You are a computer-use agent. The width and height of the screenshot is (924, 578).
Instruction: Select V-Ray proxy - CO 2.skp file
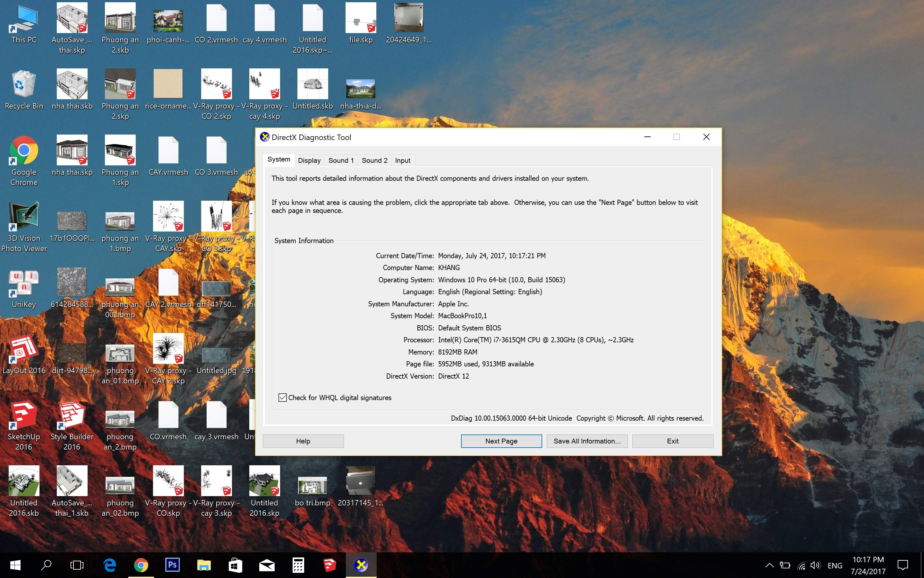point(216,94)
